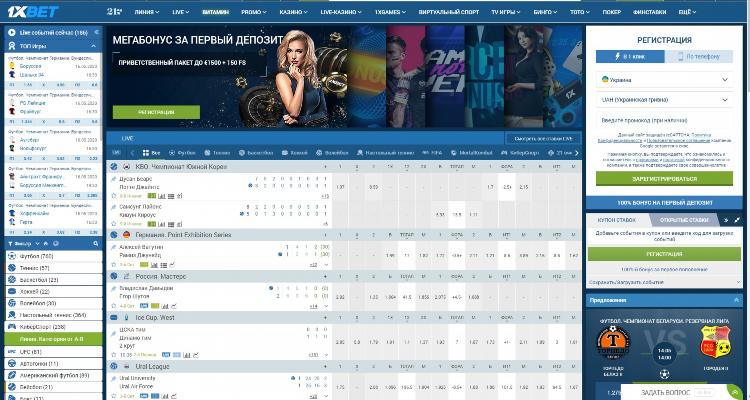The height and width of the screenshot is (400, 750).
Task: Click Линия. Категории от А-Я button
Action: coord(53,339)
